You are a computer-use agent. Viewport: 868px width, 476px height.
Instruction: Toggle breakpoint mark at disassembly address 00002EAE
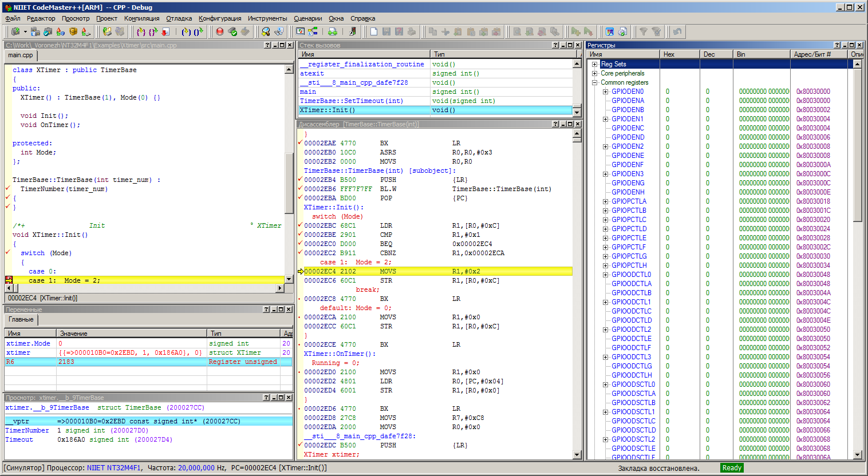click(x=301, y=143)
